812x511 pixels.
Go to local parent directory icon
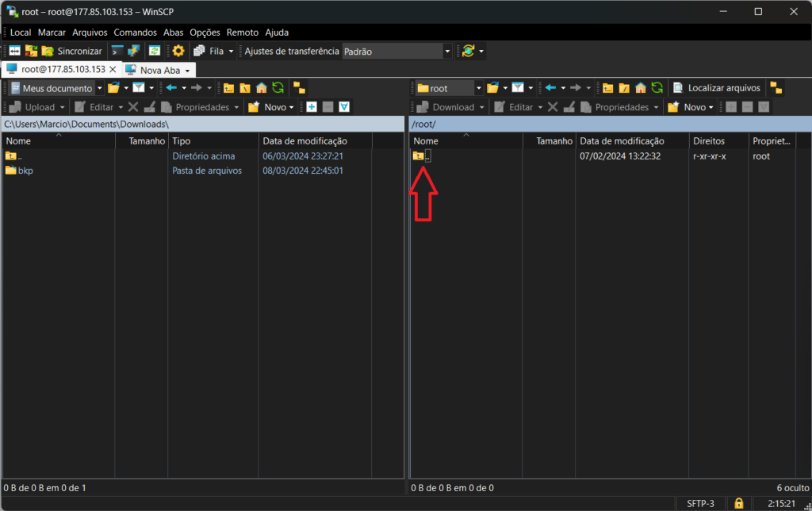[228, 88]
